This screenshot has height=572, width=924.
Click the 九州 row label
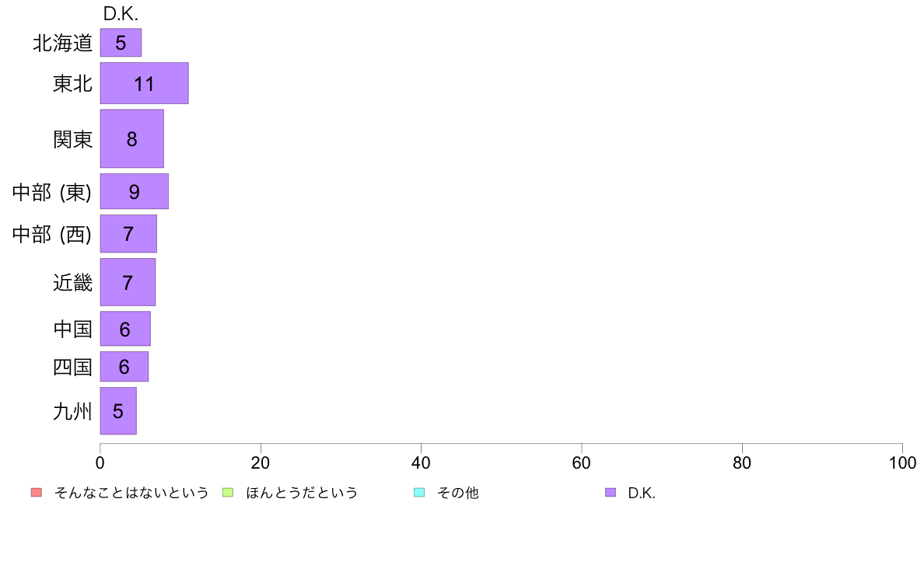[72, 410]
